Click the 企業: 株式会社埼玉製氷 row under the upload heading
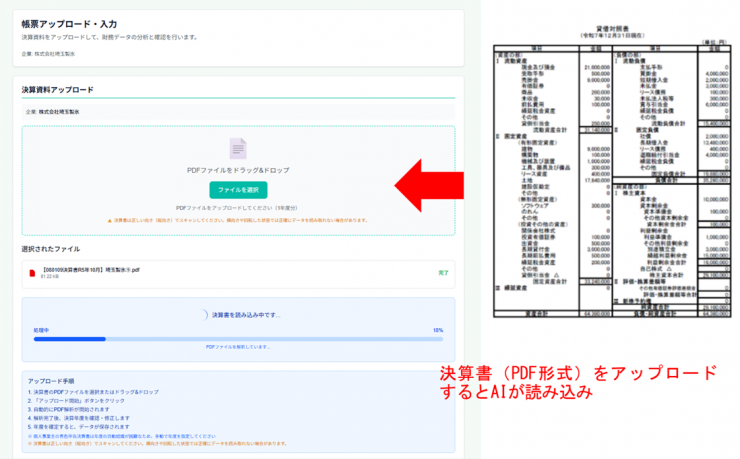 click(x=238, y=112)
